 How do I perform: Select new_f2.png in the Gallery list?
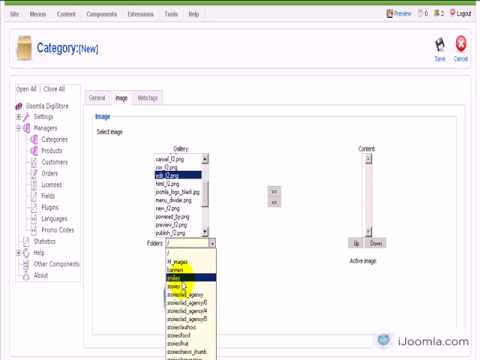(x=178, y=209)
